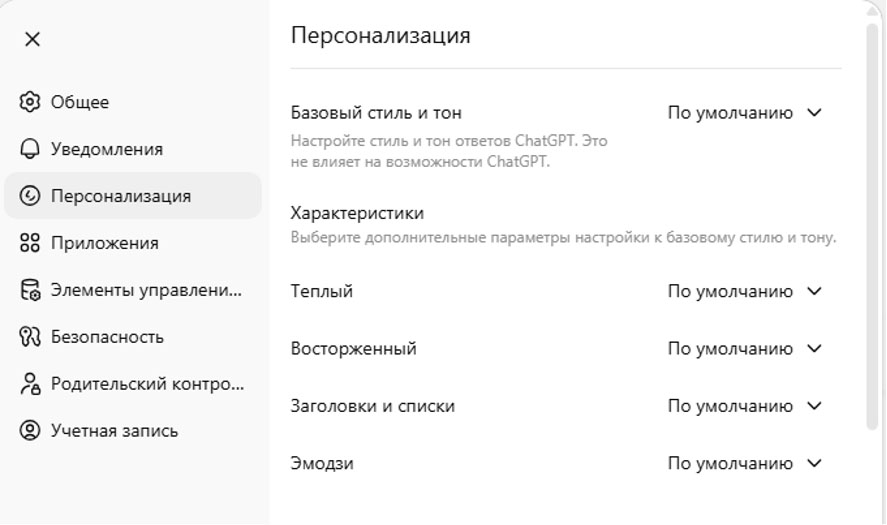This screenshot has width=887, height=525.
Task: Open the Общее settings section
Action: 80,102
